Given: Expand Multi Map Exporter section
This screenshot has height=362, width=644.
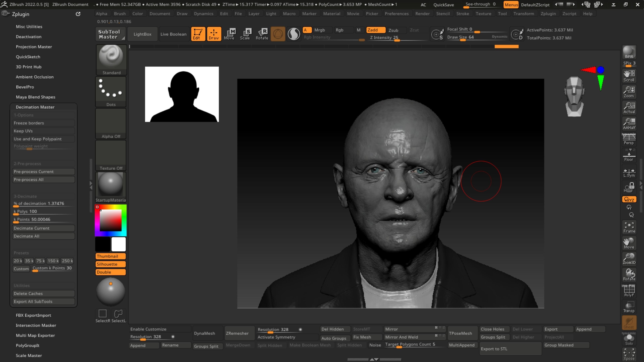Looking at the screenshot, I should [x=35, y=335].
